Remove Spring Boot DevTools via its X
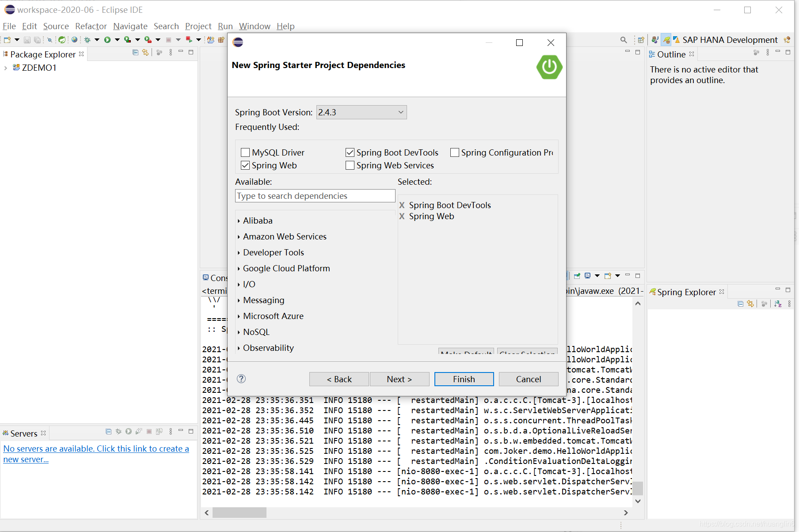The width and height of the screenshot is (799, 532). coord(402,205)
